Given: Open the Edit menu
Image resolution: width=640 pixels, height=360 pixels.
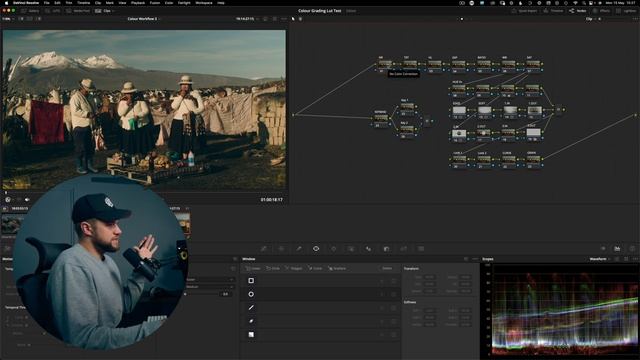Looking at the screenshot, I should click(58, 3).
